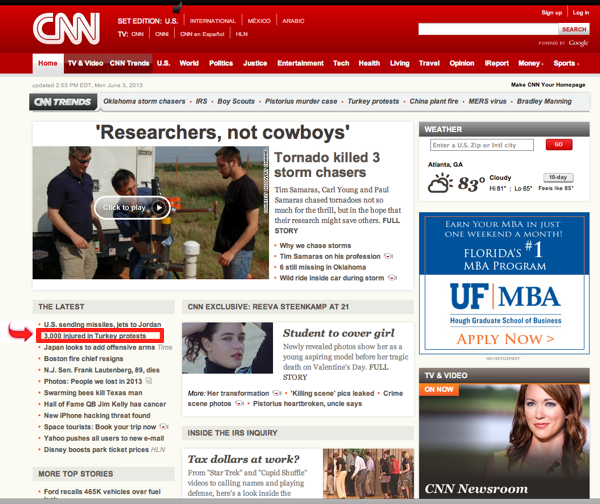Switch to México edition
This screenshot has height=504, width=600.
click(259, 21)
